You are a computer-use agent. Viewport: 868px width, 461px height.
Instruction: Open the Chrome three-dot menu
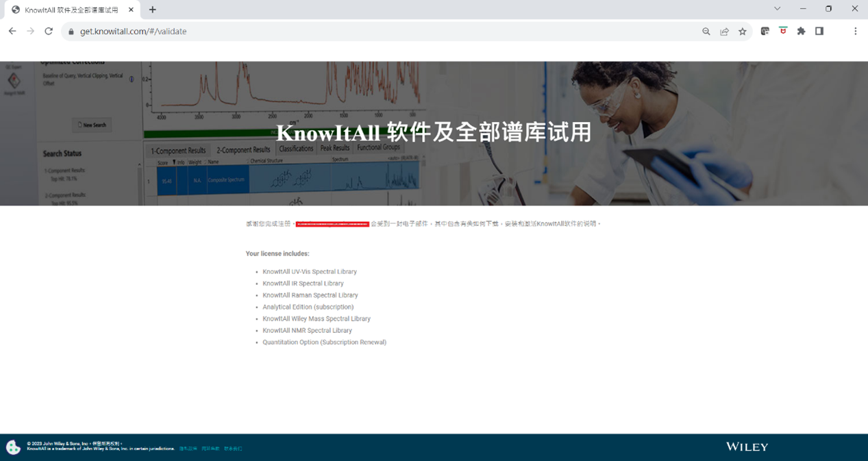(855, 32)
